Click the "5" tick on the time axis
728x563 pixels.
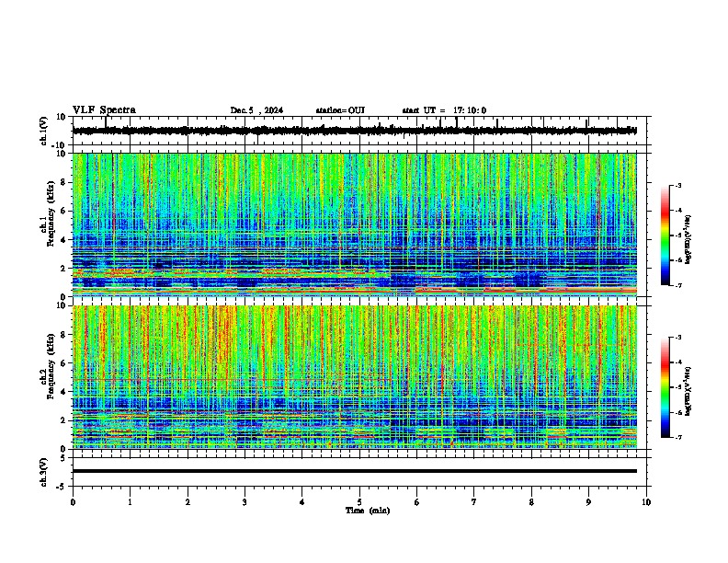pos(359,502)
